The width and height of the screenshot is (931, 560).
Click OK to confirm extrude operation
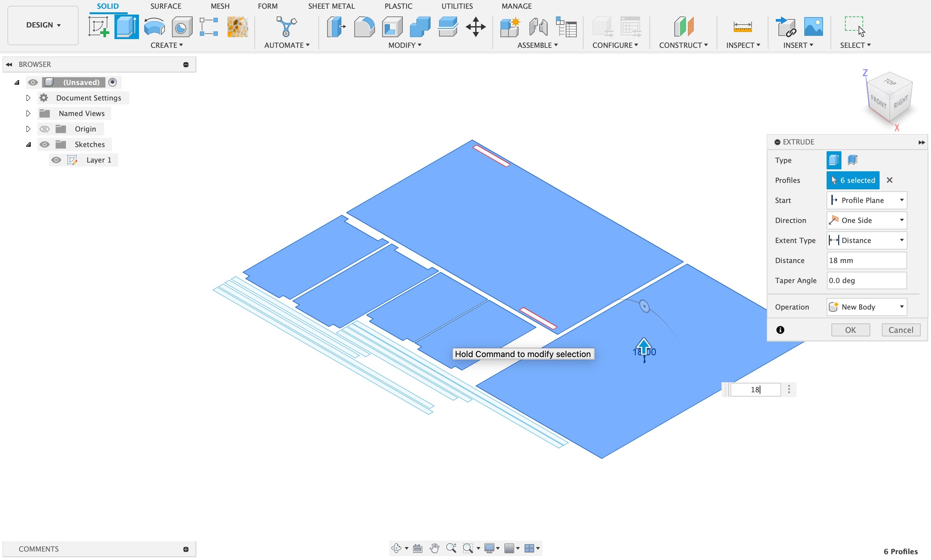tap(851, 329)
